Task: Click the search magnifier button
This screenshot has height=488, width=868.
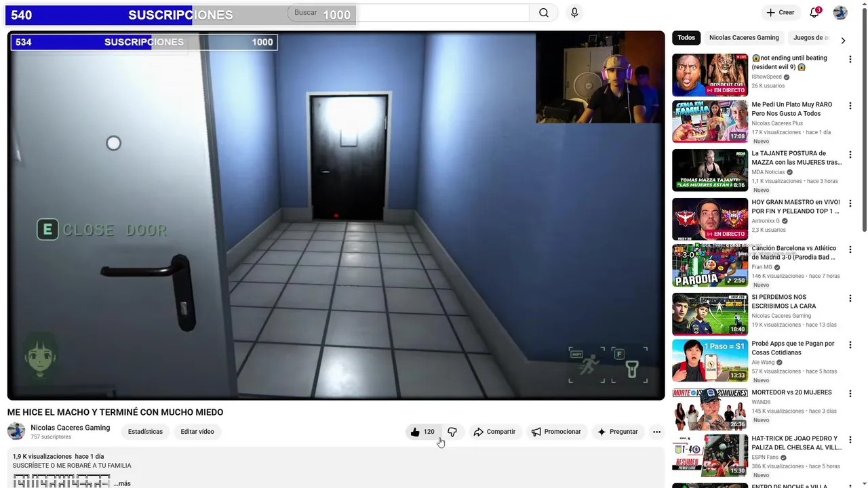Action: [544, 12]
